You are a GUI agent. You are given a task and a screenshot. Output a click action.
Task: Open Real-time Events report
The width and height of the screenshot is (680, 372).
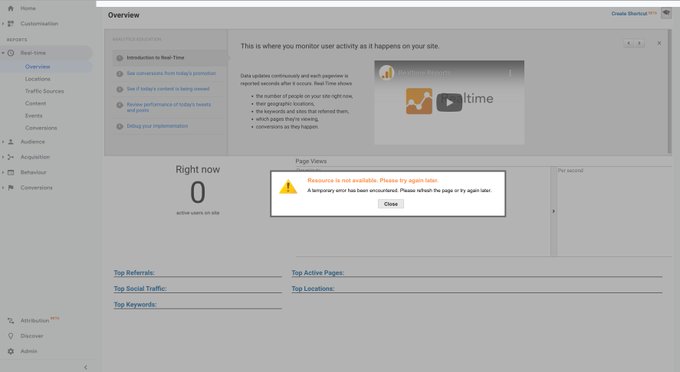33,116
